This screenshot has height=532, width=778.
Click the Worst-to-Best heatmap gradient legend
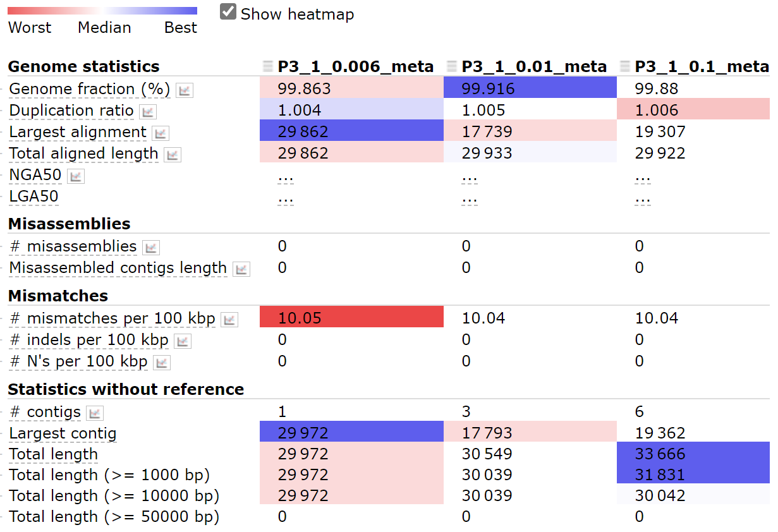[x=101, y=9]
